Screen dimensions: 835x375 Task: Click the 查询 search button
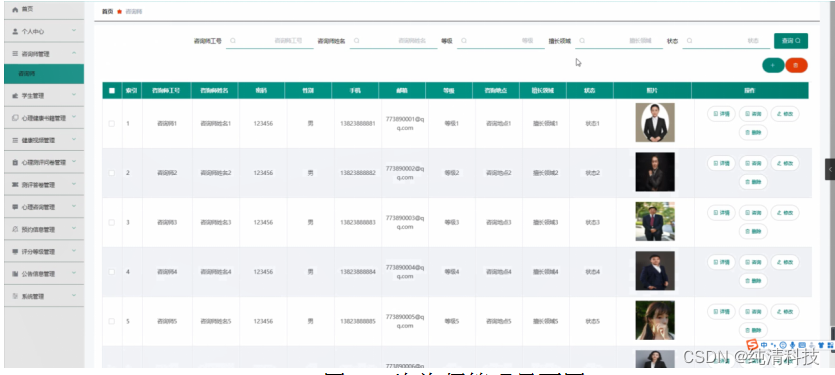791,40
